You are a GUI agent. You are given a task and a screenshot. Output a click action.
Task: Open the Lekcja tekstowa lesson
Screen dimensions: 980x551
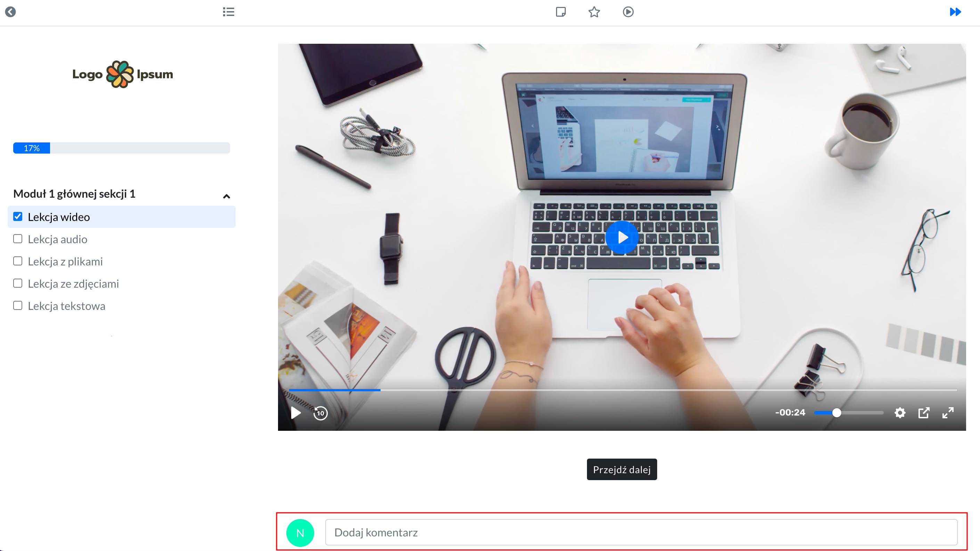[66, 306]
